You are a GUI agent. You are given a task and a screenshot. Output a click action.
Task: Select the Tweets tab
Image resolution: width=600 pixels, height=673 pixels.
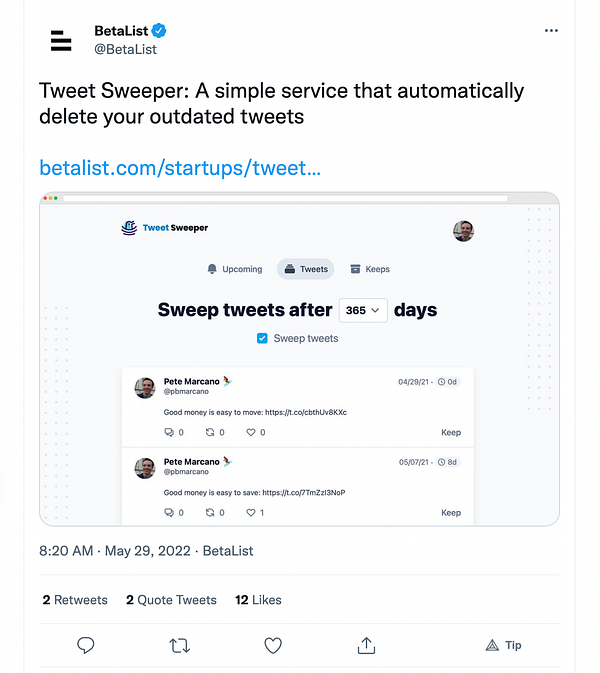click(305, 269)
